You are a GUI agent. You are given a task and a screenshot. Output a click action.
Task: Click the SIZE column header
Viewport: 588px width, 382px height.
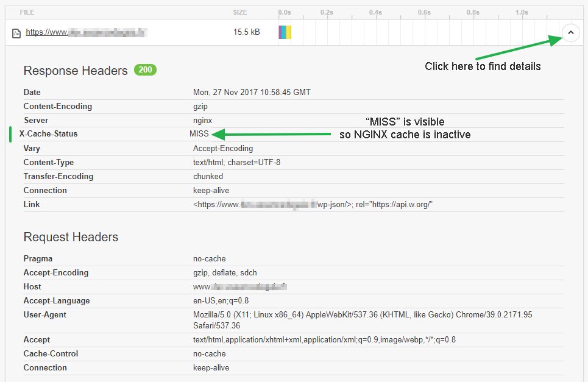[x=241, y=12]
